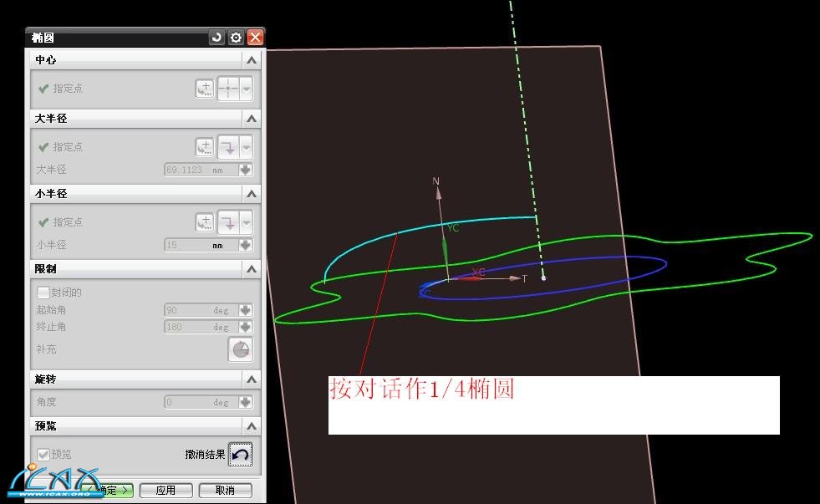The image size is (820, 504).
Task: Open 大半径 value options arrow
Action: (x=245, y=170)
